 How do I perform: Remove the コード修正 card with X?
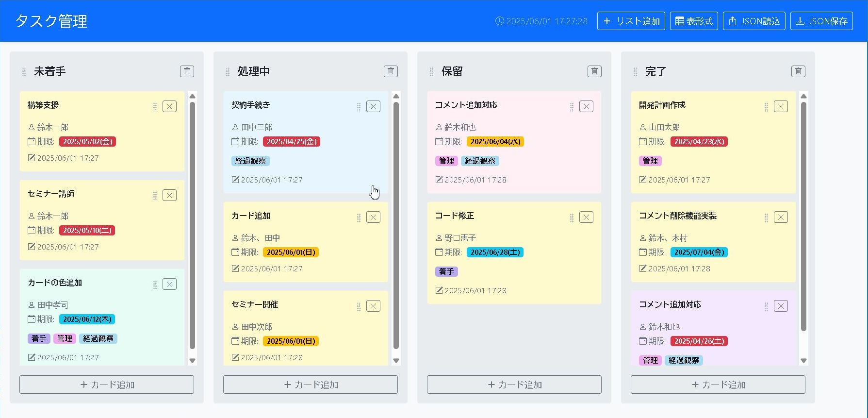pos(586,217)
